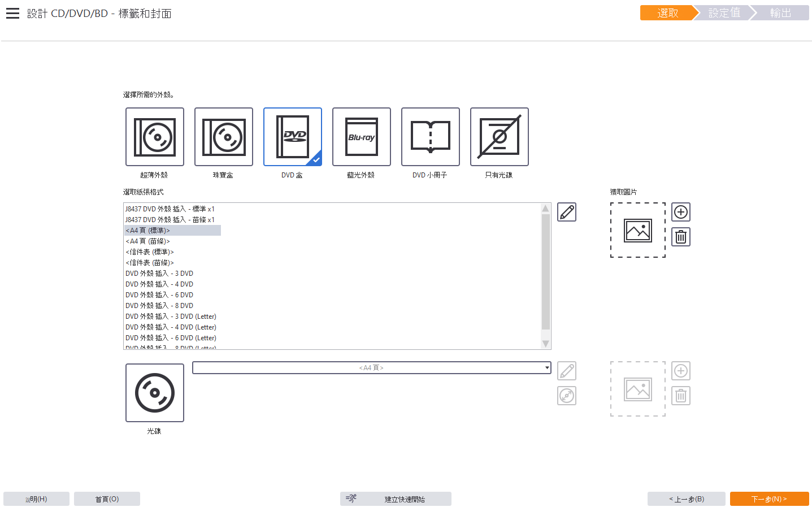Screen dimensions: 812x507
Task: Click the 下一步(N) next button
Action: click(768, 499)
